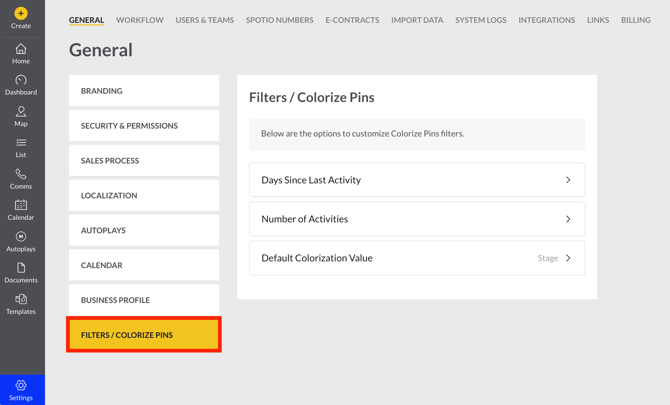
Task: Open Templates sidebar icon
Action: (21, 299)
